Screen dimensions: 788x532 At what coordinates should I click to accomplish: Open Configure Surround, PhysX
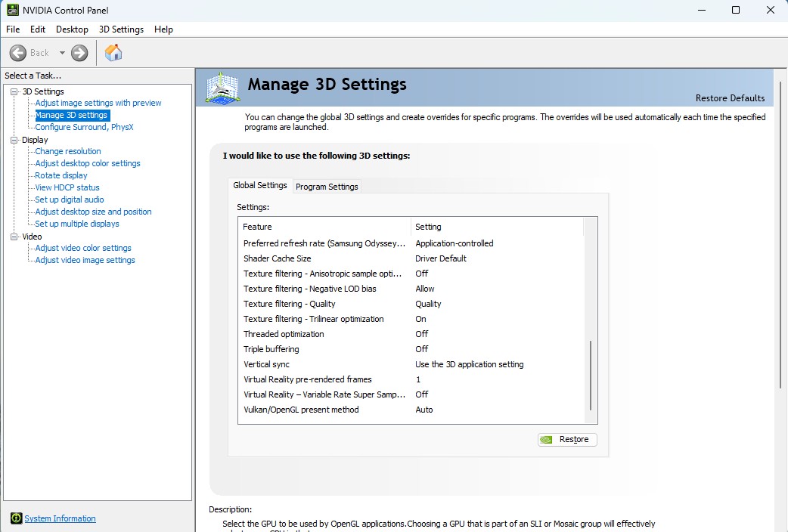pyautogui.click(x=84, y=127)
